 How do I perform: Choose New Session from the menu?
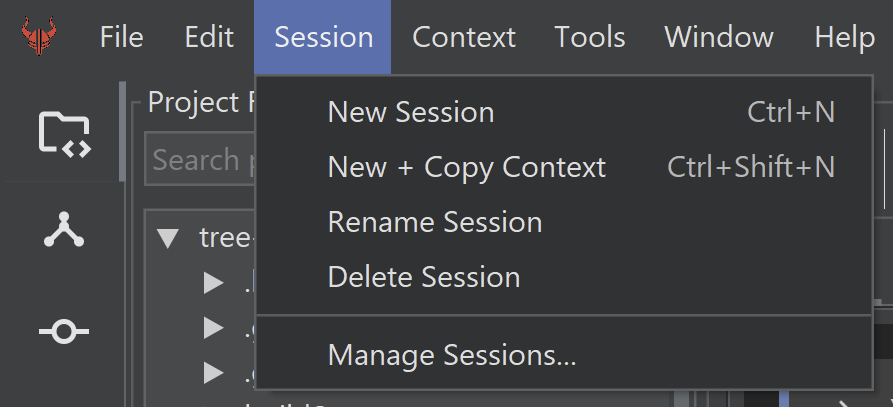pos(410,112)
